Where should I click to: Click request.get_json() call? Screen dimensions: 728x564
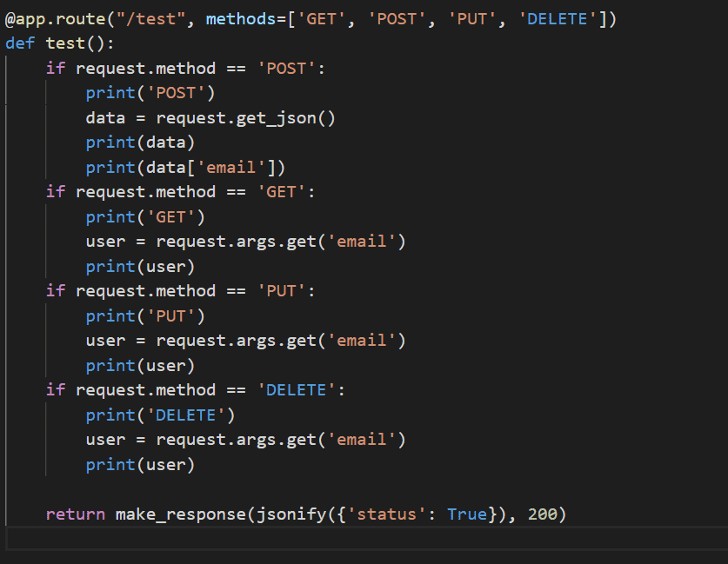pyautogui.click(x=245, y=118)
